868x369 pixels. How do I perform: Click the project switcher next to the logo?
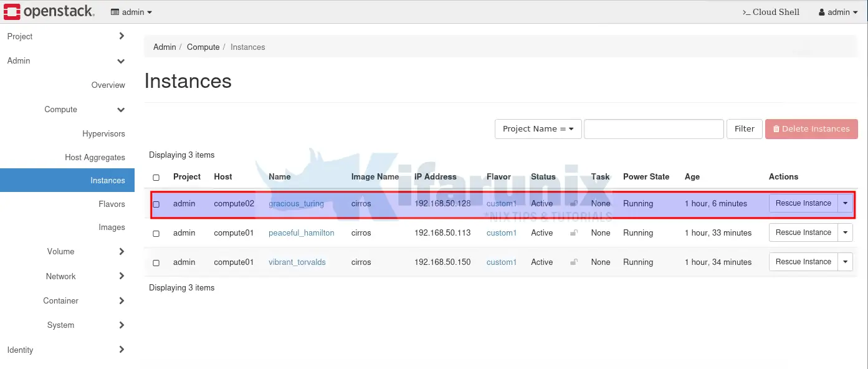point(130,11)
